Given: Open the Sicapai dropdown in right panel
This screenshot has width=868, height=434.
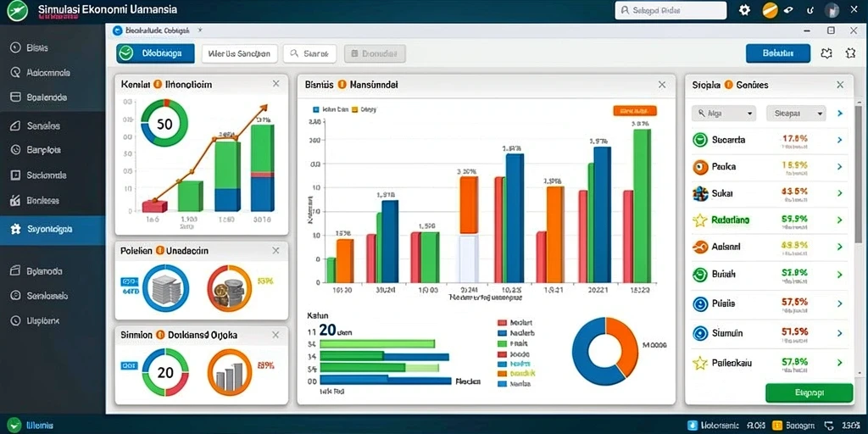Looking at the screenshot, I should tap(796, 114).
